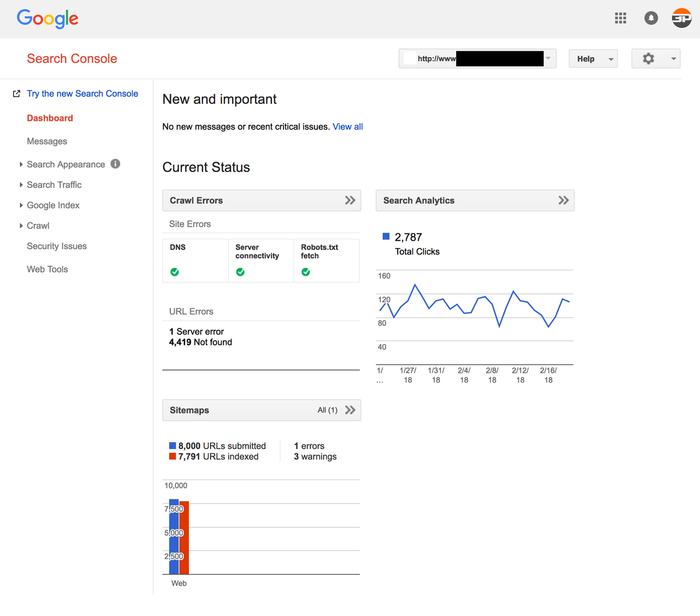Open the account profile avatar
This screenshot has width=700, height=616.
pyautogui.click(x=681, y=18)
